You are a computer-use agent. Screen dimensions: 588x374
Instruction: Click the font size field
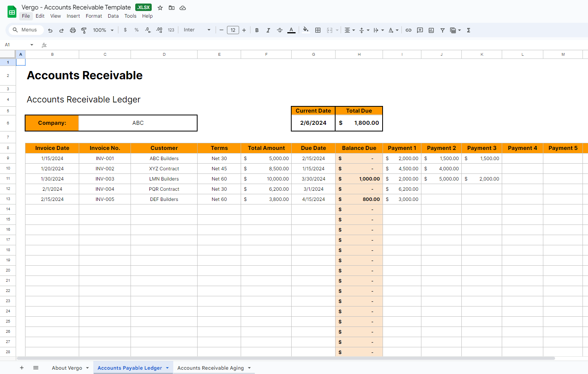tap(233, 30)
